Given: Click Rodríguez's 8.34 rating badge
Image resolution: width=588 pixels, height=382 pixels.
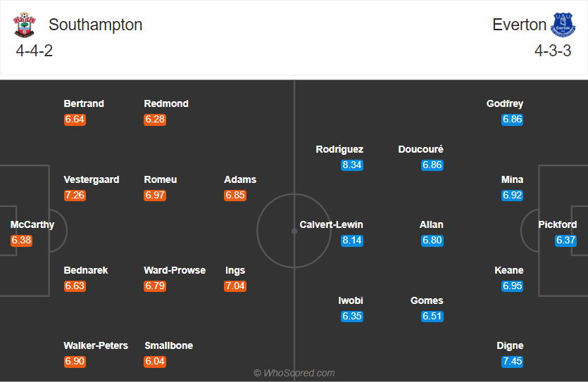Looking at the screenshot, I should pyautogui.click(x=351, y=165).
